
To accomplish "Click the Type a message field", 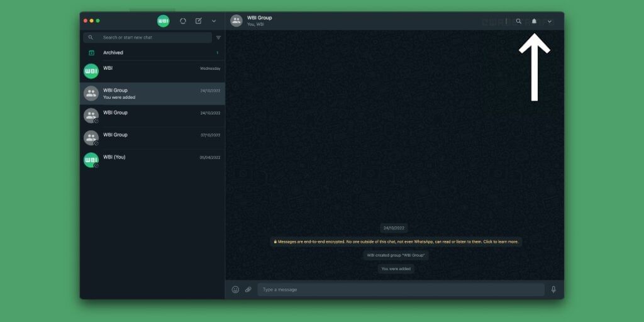I will [401, 289].
